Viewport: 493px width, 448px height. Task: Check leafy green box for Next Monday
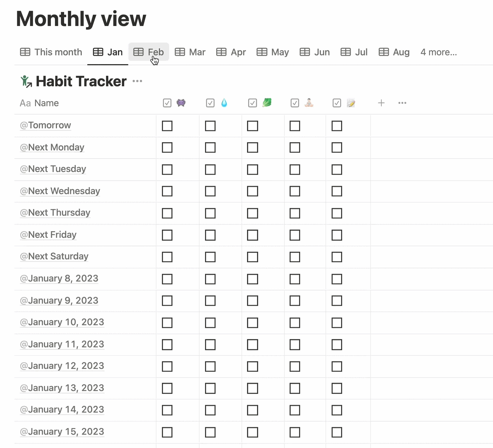253,147
